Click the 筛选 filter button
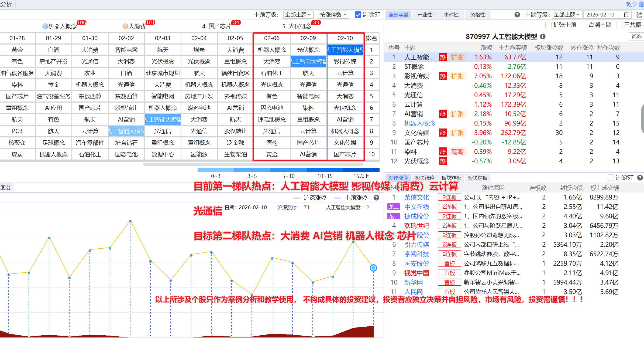Viewport: 644px width, 338px height. coord(636,36)
